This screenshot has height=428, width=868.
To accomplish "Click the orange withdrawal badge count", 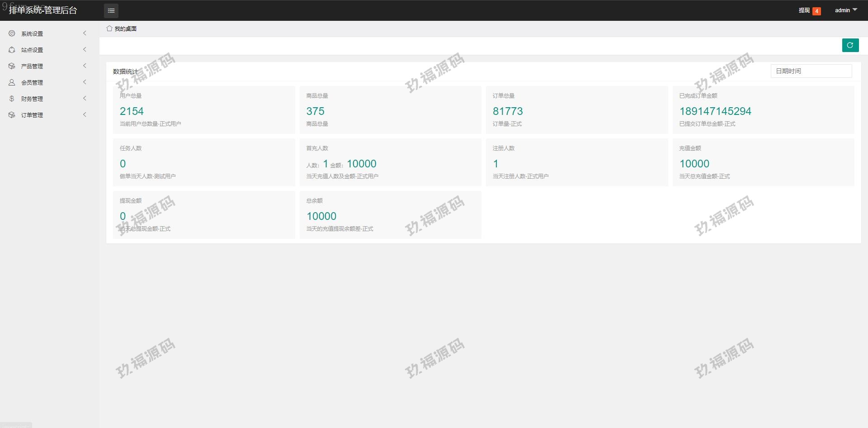I will pyautogui.click(x=816, y=11).
